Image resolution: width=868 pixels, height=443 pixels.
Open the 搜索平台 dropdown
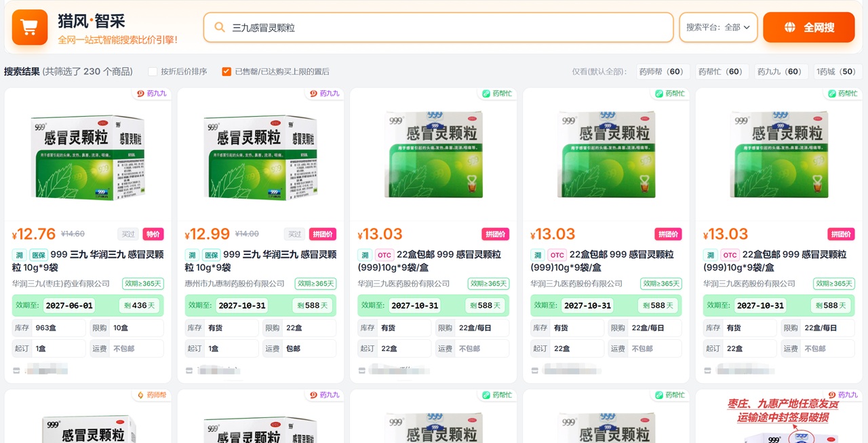718,27
